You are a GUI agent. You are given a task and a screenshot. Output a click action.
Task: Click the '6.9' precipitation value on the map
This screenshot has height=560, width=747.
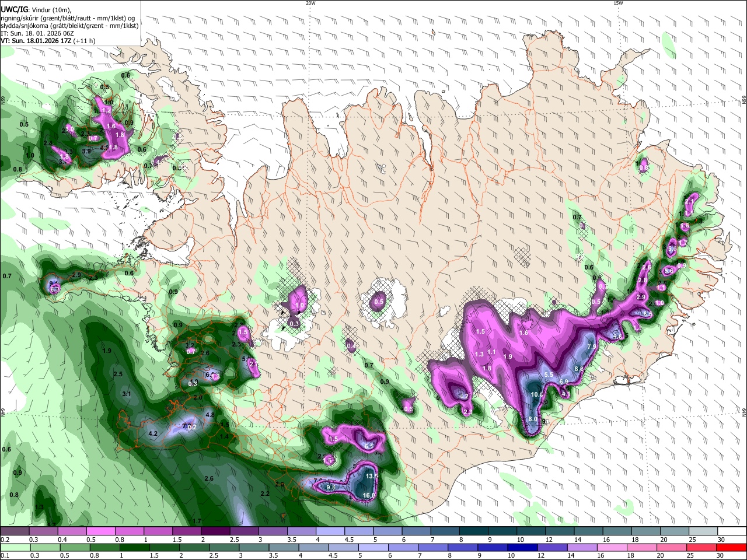click(x=564, y=381)
